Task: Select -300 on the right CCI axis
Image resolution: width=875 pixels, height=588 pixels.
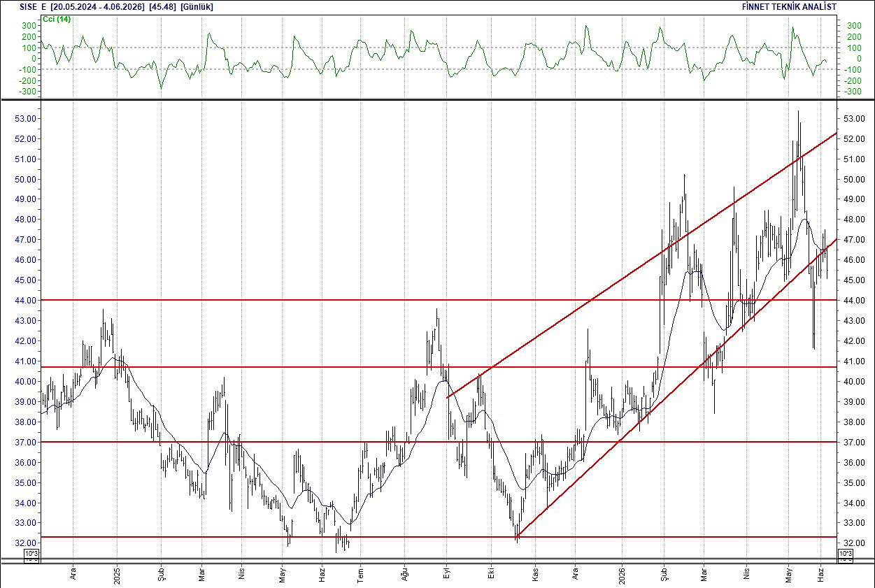Action: (x=854, y=92)
